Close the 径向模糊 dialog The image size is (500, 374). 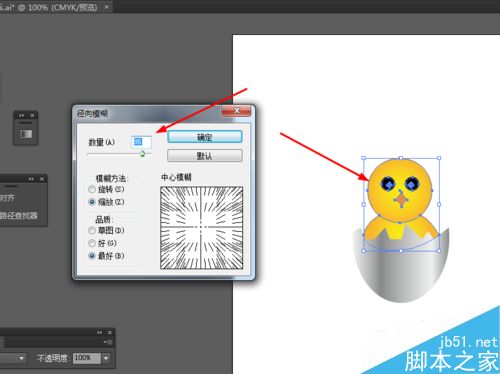[x=236, y=111]
